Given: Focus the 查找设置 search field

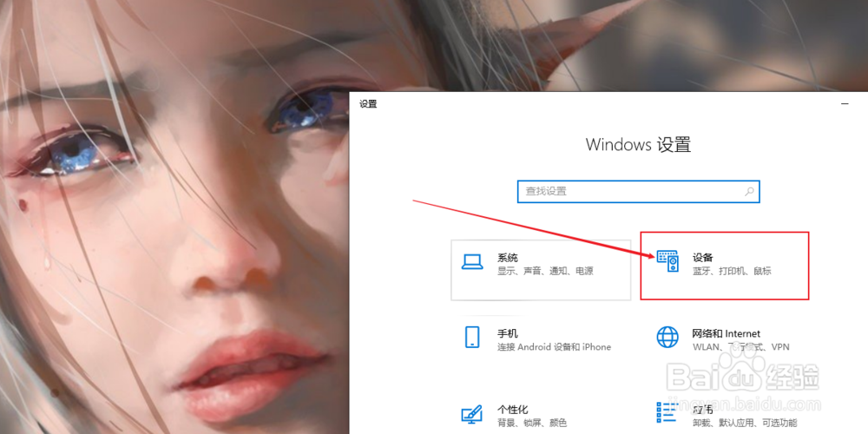Looking at the screenshot, I should click(638, 192).
